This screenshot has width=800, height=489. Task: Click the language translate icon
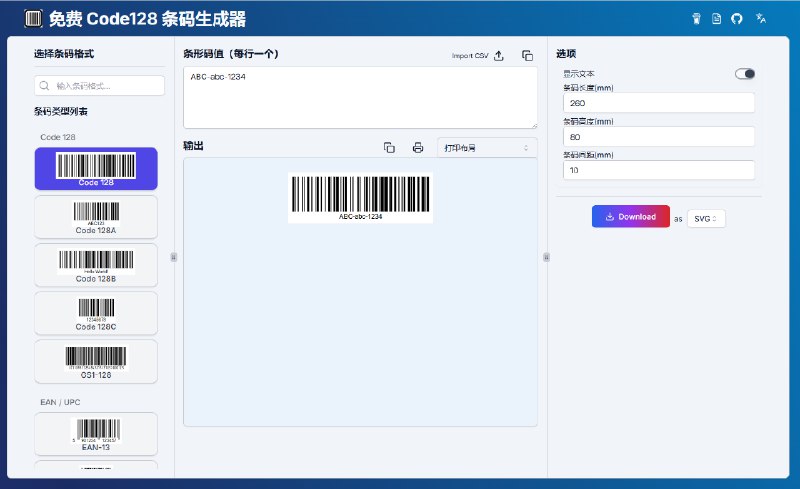(762, 19)
